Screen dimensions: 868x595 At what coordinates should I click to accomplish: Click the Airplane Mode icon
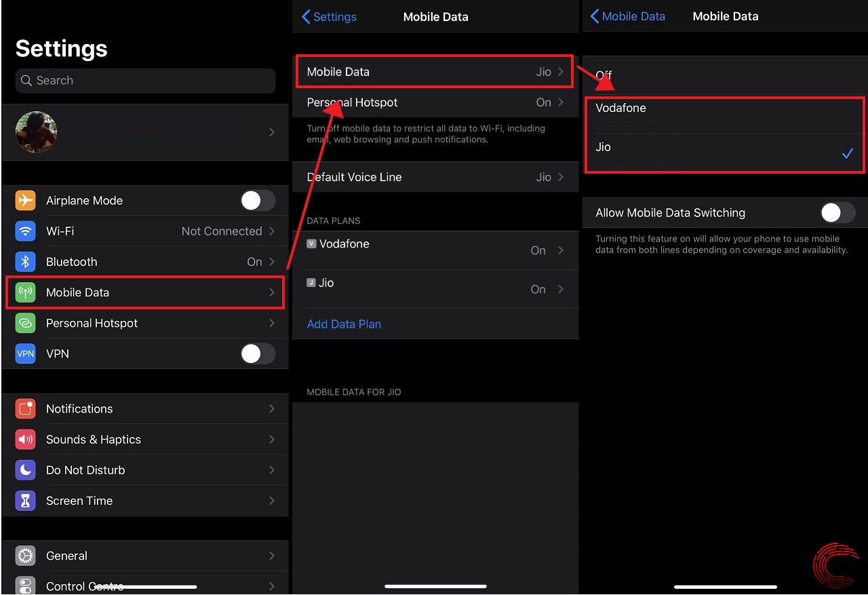(x=25, y=200)
